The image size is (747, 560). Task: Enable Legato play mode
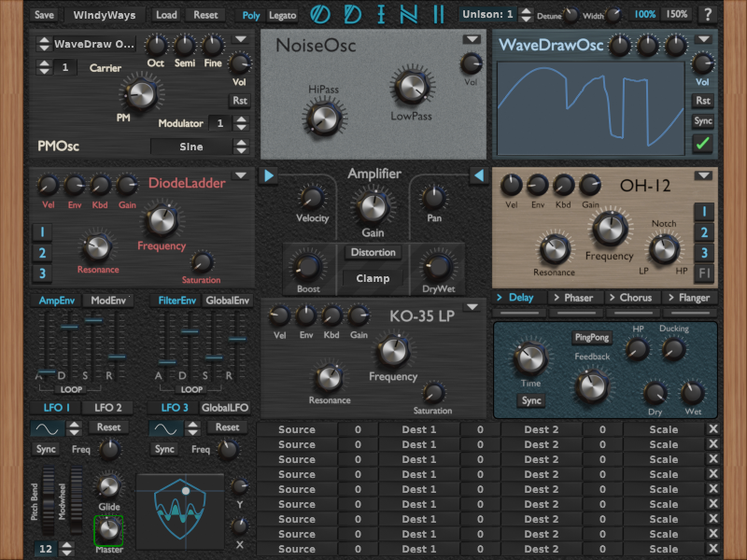tap(283, 15)
